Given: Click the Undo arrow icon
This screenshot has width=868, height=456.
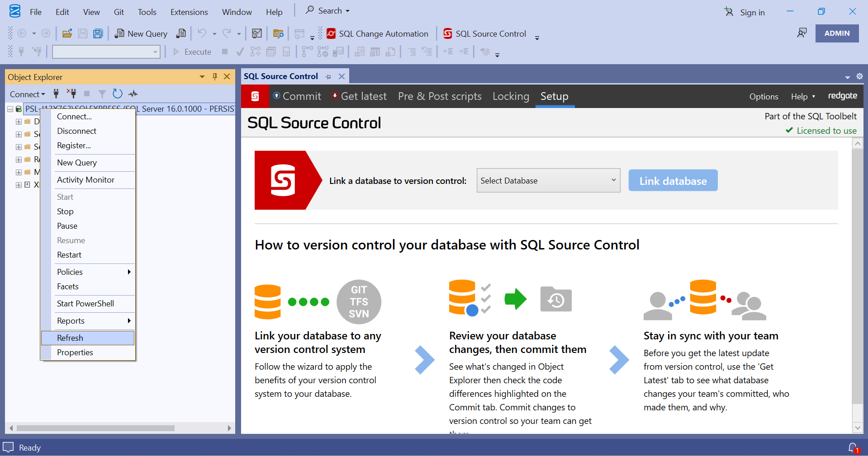Looking at the screenshot, I should pos(202,33).
